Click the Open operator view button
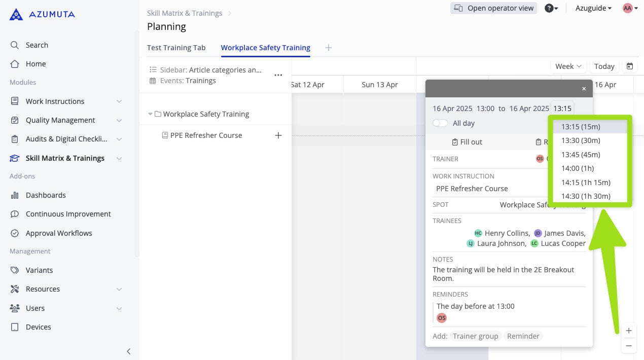The image size is (644, 360). coord(493,8)
